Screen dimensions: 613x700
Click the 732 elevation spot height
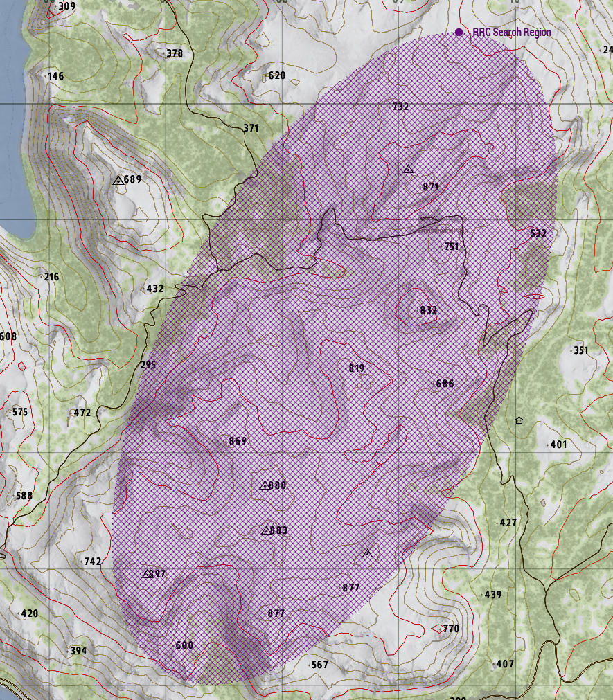(400, 107)
